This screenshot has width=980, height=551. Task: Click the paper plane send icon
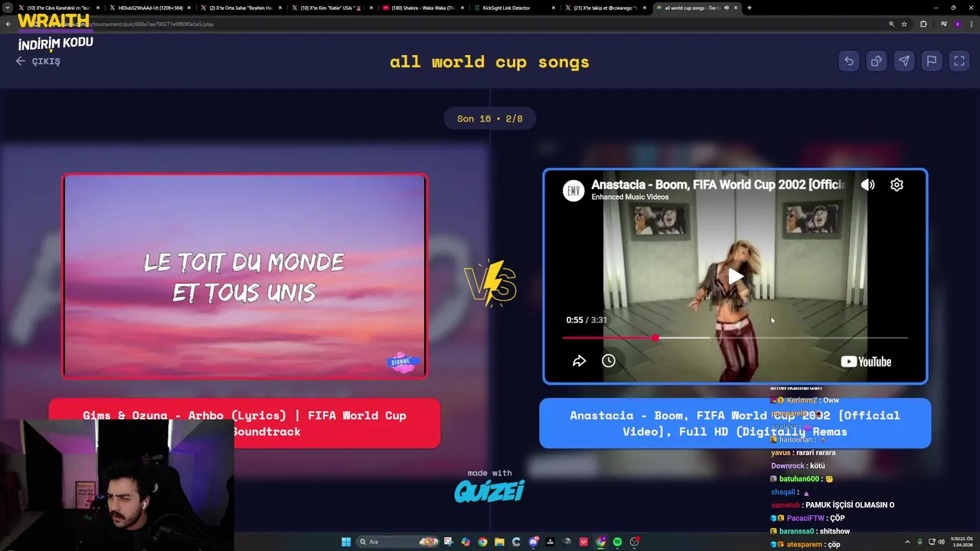coord(904,61)
